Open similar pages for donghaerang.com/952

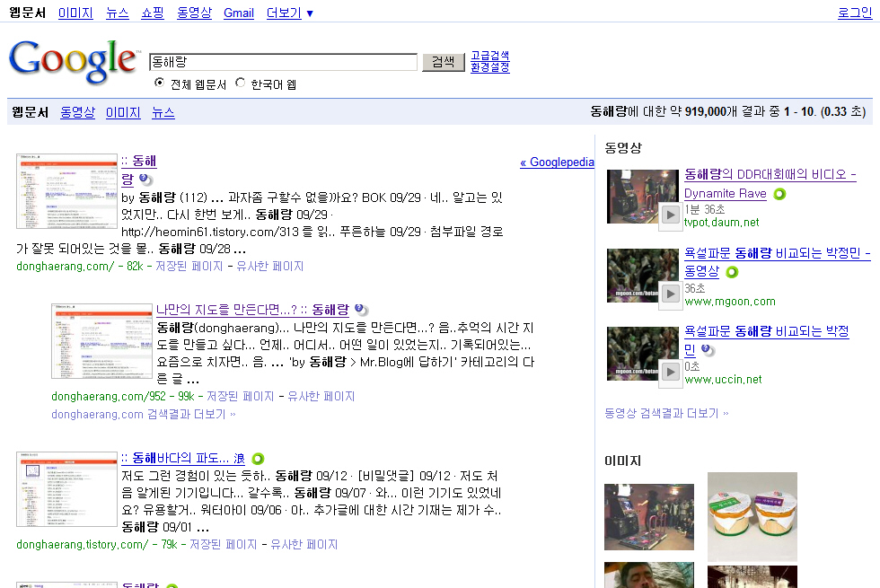point(321,396)
